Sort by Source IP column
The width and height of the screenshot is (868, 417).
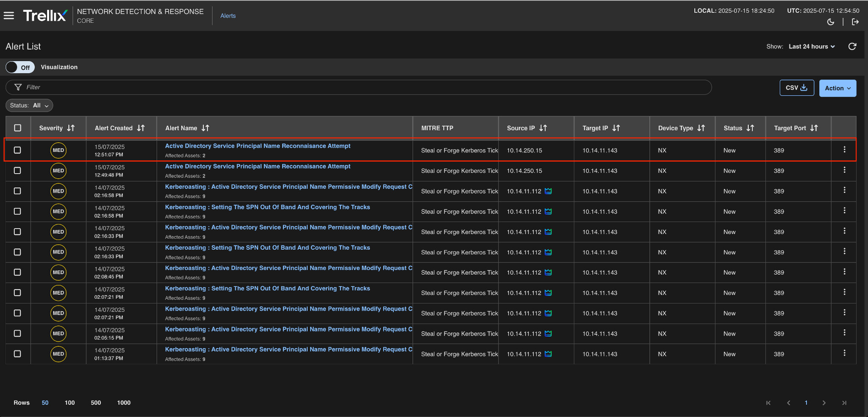tap(543, 128)
